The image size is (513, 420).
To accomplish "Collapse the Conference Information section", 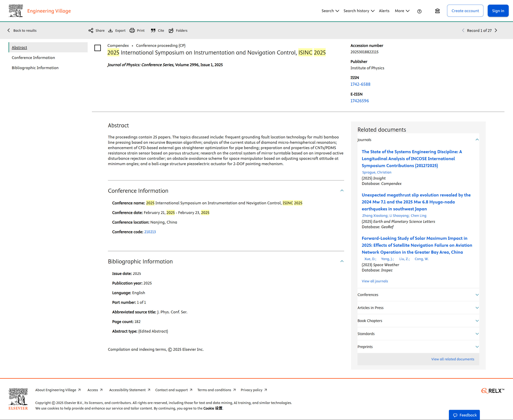I will (x=342, y=191).
